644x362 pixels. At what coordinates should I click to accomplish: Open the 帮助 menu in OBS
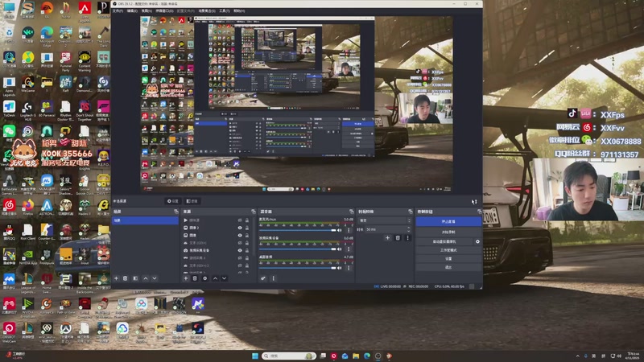click(x=239, y=10)
